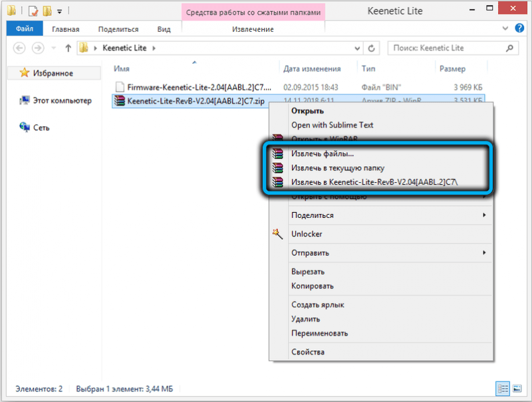532x402 pixels.
Task: Open the quick access toolbar customize dropdown
Action: click(x=59, y=12)
